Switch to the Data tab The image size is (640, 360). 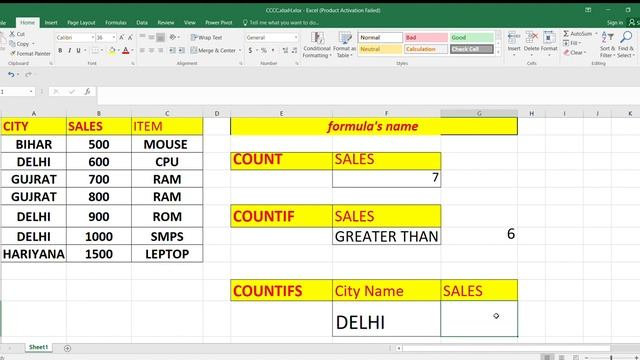(x=142, y=23)
